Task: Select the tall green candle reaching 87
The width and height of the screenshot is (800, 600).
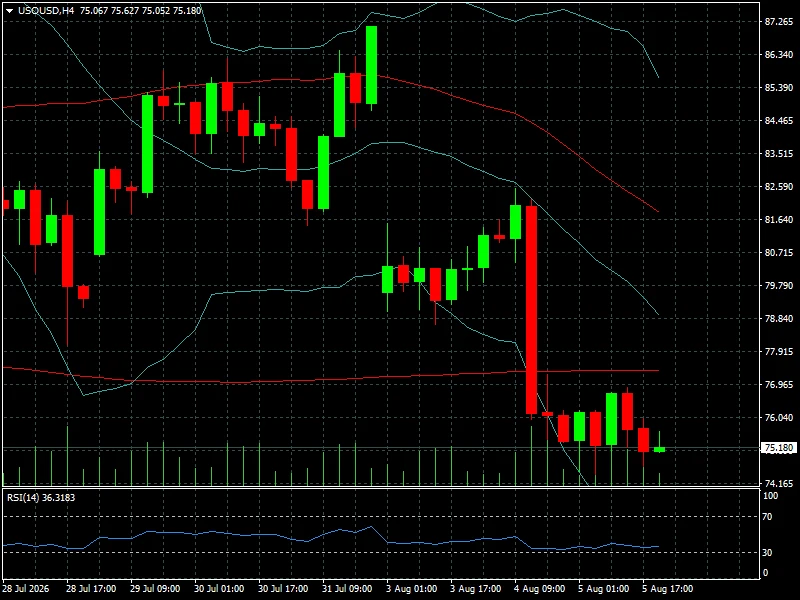Action: (371, 65)
